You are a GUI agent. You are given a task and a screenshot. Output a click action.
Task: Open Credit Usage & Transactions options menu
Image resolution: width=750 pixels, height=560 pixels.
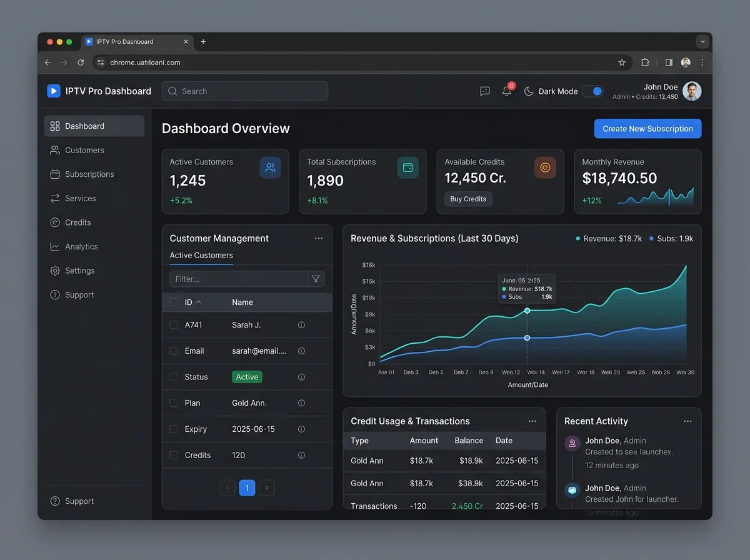532,421
